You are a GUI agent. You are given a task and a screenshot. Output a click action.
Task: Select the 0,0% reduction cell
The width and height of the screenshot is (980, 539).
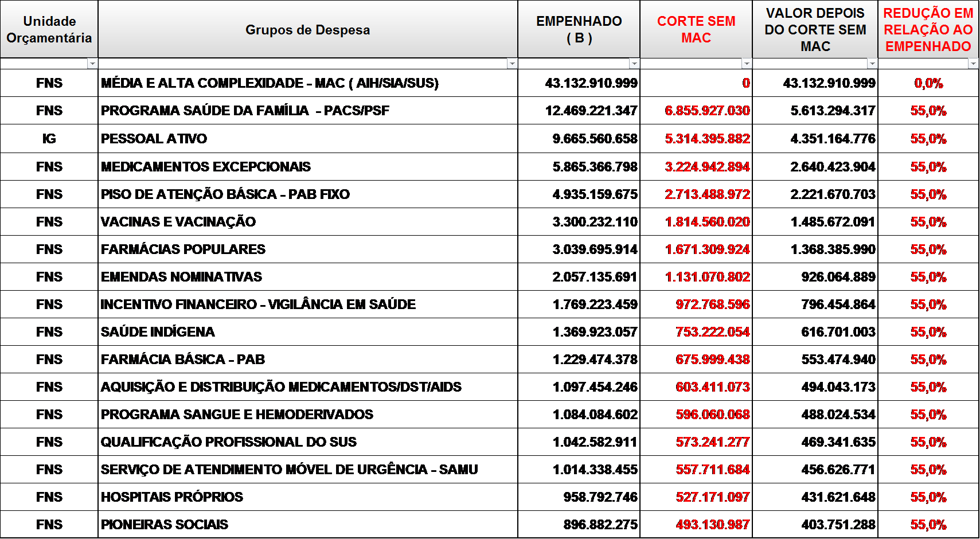click(x=928, y=83)
